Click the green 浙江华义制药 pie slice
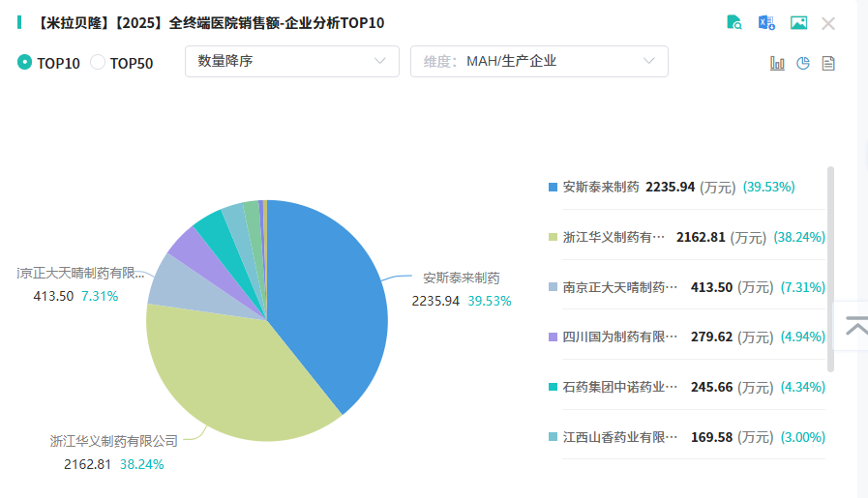The image size is (868, 498). [x=232, y=377]
